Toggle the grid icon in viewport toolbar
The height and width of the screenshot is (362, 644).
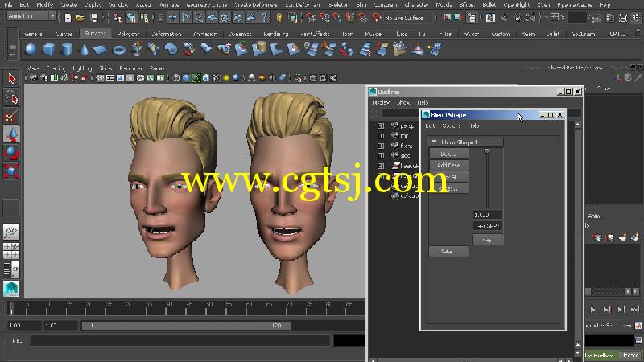coord(100,78)
